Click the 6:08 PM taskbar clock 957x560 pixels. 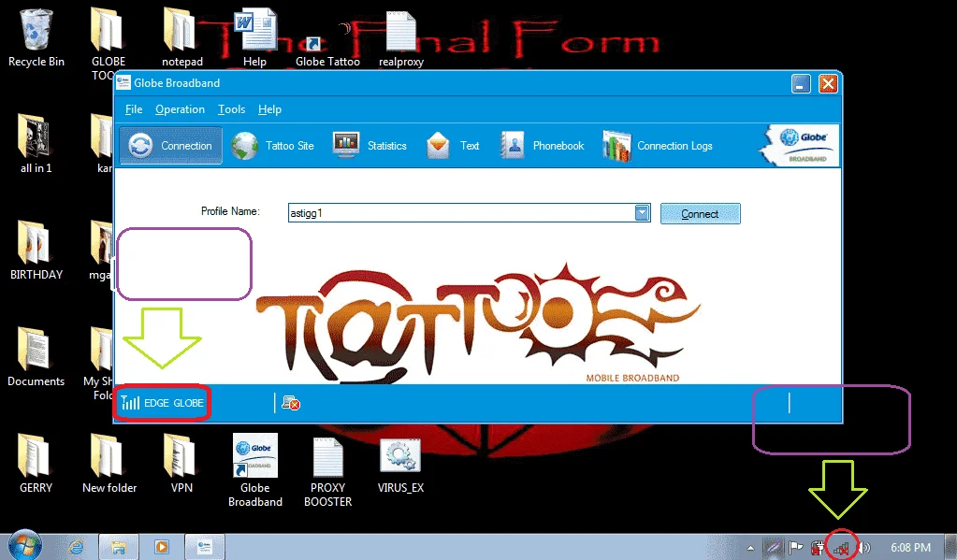coord(910,548)
